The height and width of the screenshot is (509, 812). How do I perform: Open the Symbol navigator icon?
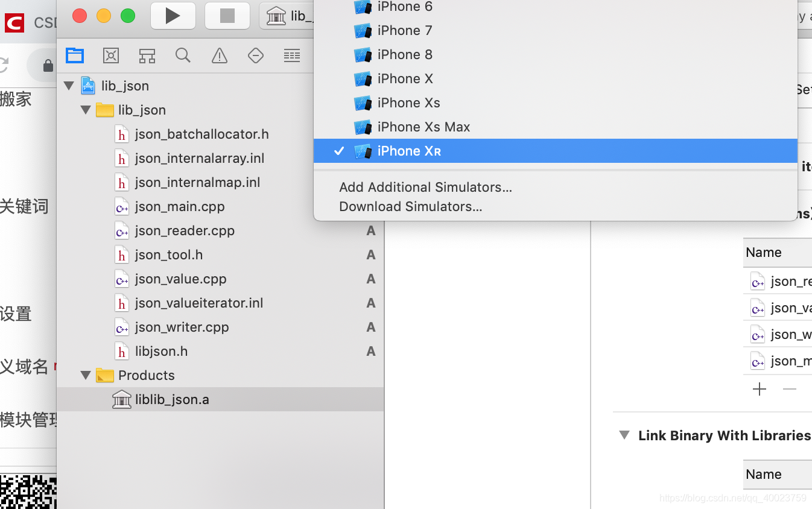[147, 56]
